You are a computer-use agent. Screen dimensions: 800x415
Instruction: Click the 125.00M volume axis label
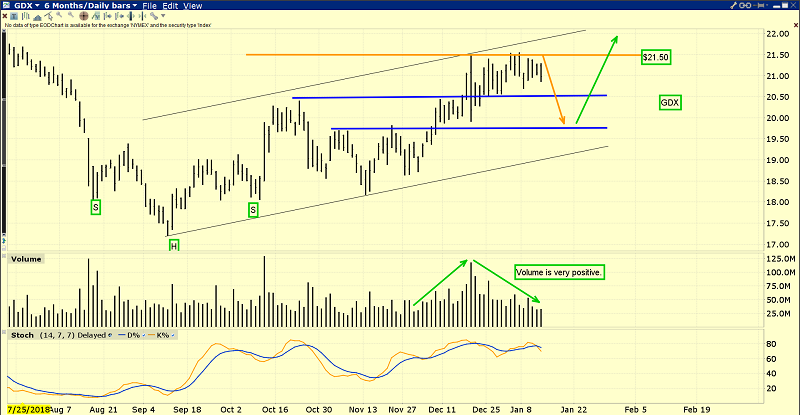pyautogui.click(x=780, y=259)
